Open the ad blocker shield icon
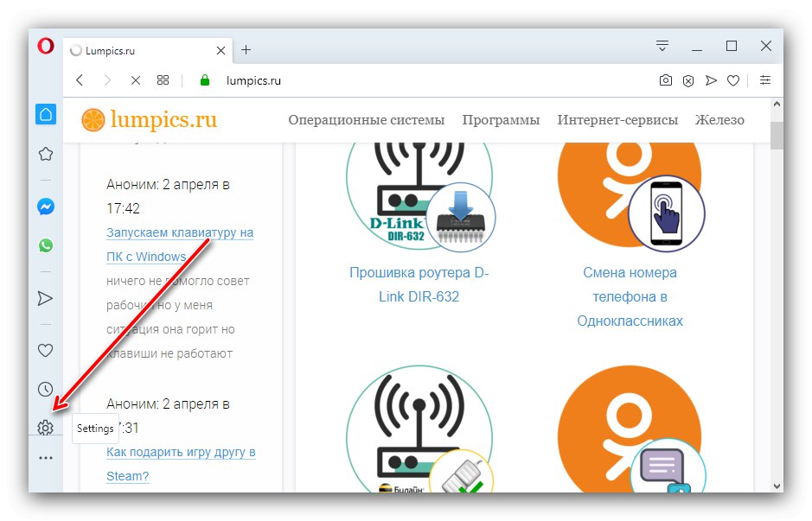 click(x=687, y=79)
